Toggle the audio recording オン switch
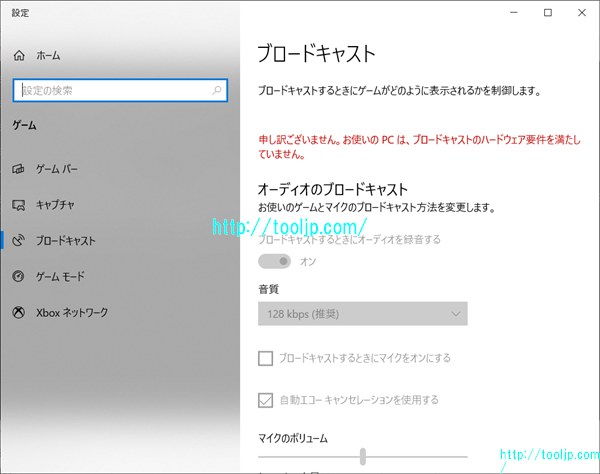This screenshot has height=474, width=600. 274,261
